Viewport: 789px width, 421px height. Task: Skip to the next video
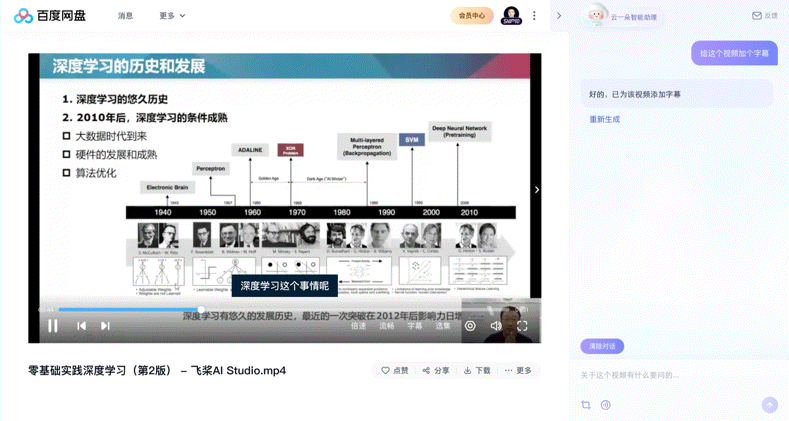click(x=105, y=326)
